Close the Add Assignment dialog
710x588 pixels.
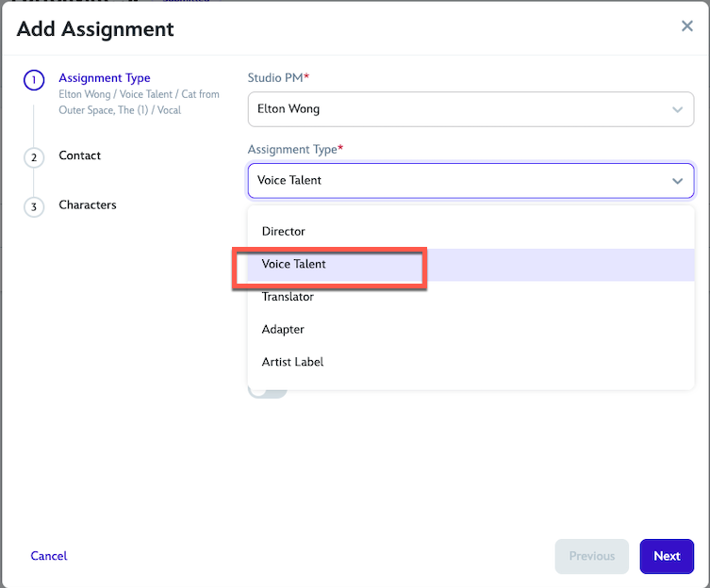click(x=687, y=26)
